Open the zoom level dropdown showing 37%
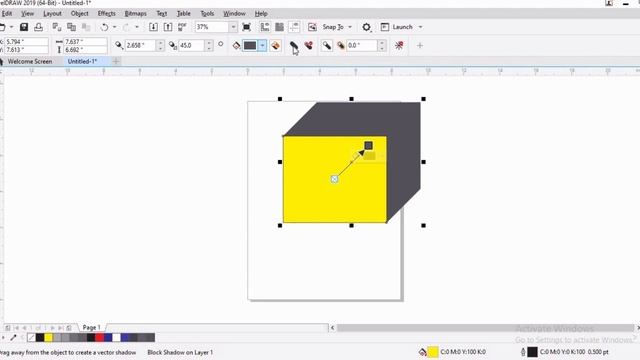This screenshot has height=360, width=640. (233, 27)
